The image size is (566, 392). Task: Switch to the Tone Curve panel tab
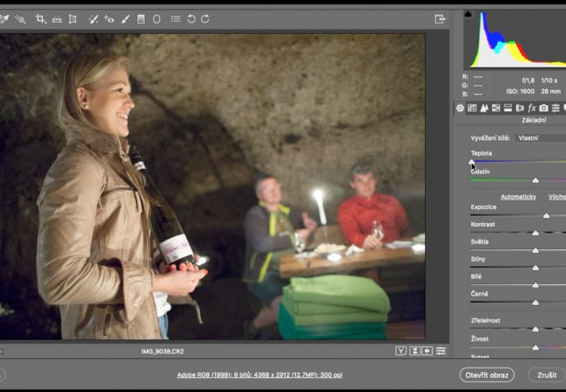(x=472, y=107)
